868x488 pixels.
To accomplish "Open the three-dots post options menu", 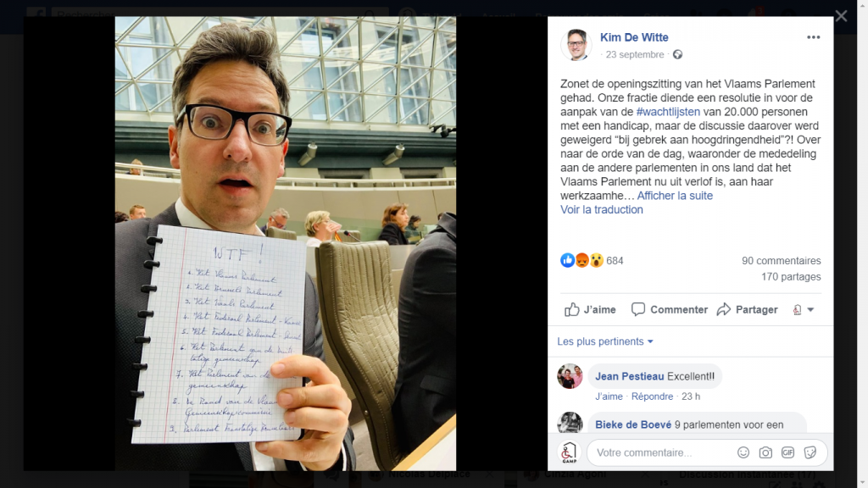I will coord(813,37).
